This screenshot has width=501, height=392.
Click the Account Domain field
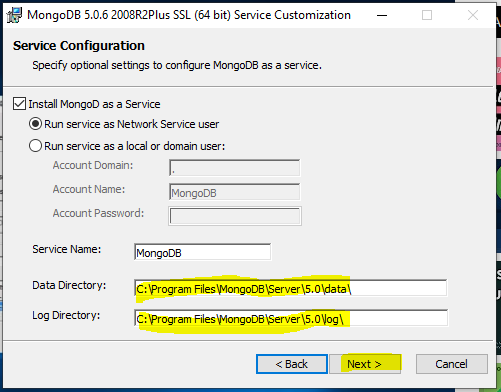click(235, 168)
